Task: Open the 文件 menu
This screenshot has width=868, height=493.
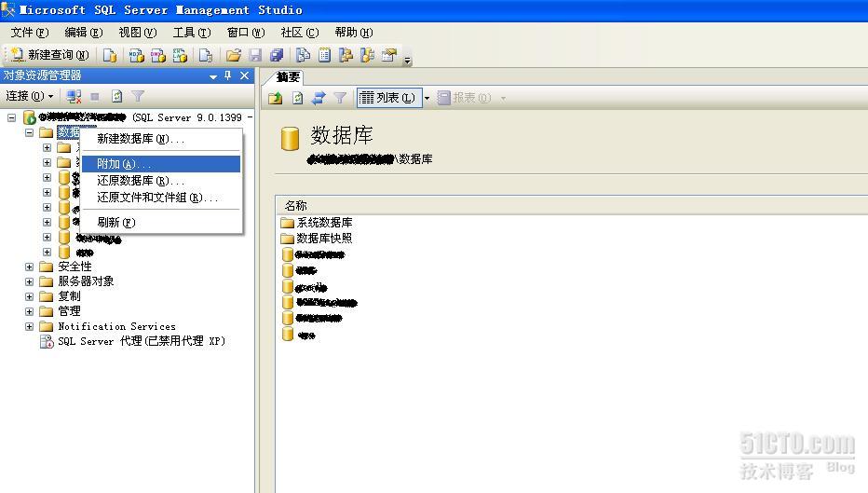Action: [30, 33]
